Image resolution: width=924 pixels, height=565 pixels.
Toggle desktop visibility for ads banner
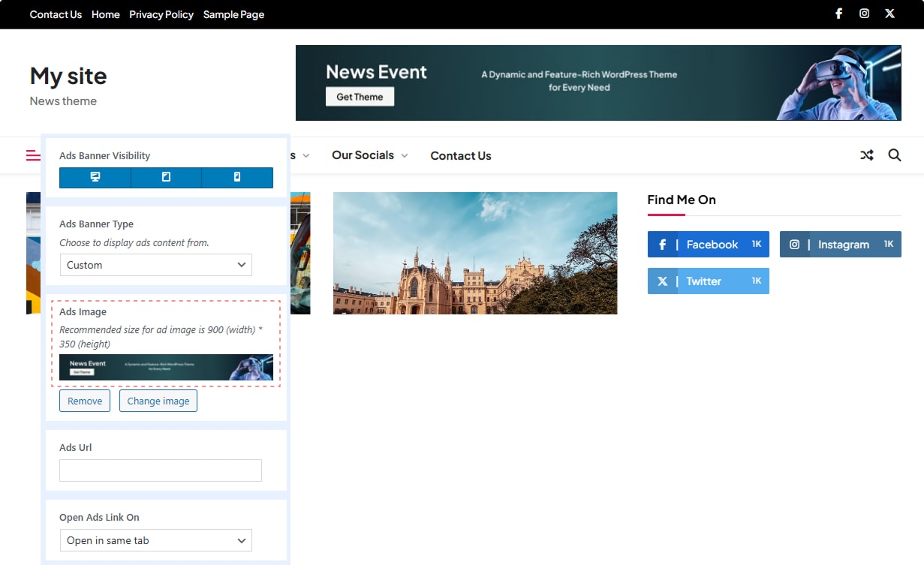[x=95, y=177]
